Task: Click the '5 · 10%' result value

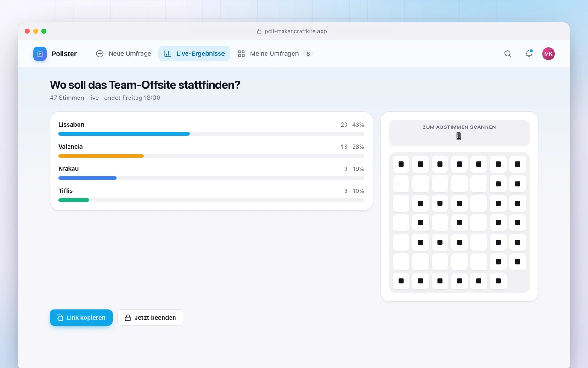Action: click(x=354, y=191)
